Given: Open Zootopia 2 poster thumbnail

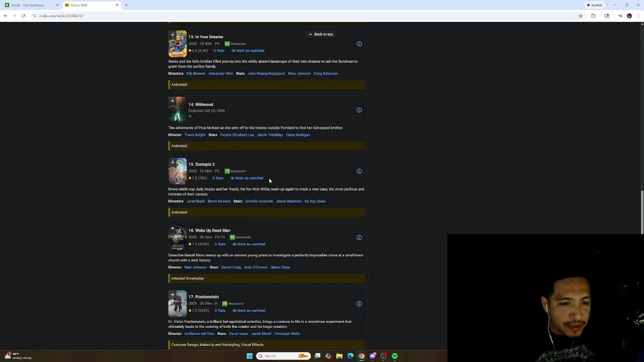Looking at the screenshot, I should tap(178, 172).
